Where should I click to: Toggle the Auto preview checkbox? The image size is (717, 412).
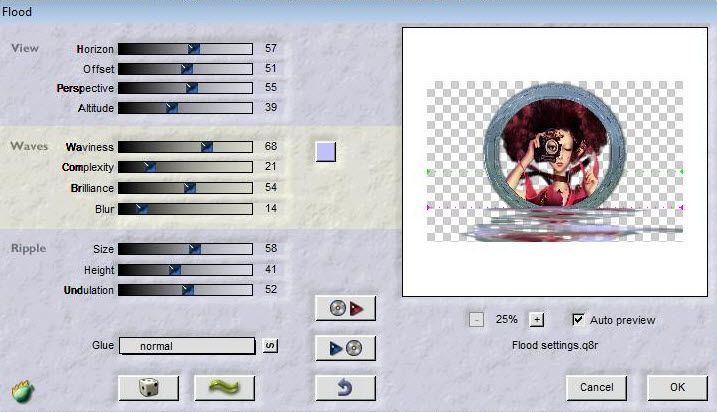pyautogui.click(x=578, y=319)
